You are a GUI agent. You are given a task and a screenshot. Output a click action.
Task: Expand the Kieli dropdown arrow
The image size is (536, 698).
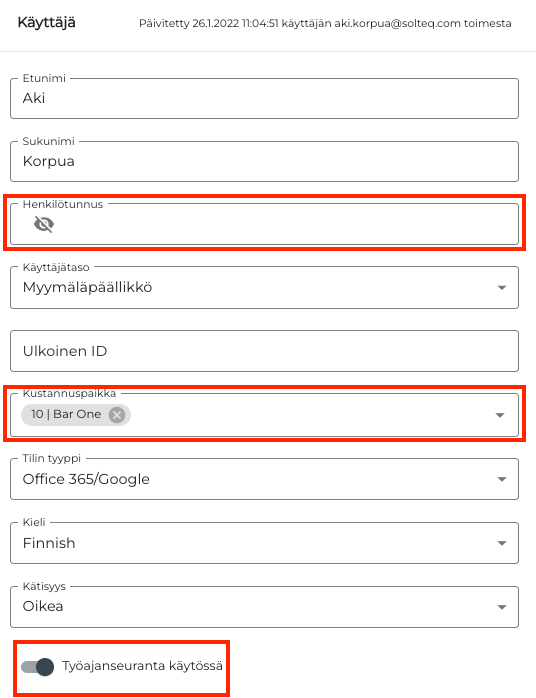pos(502,543)
